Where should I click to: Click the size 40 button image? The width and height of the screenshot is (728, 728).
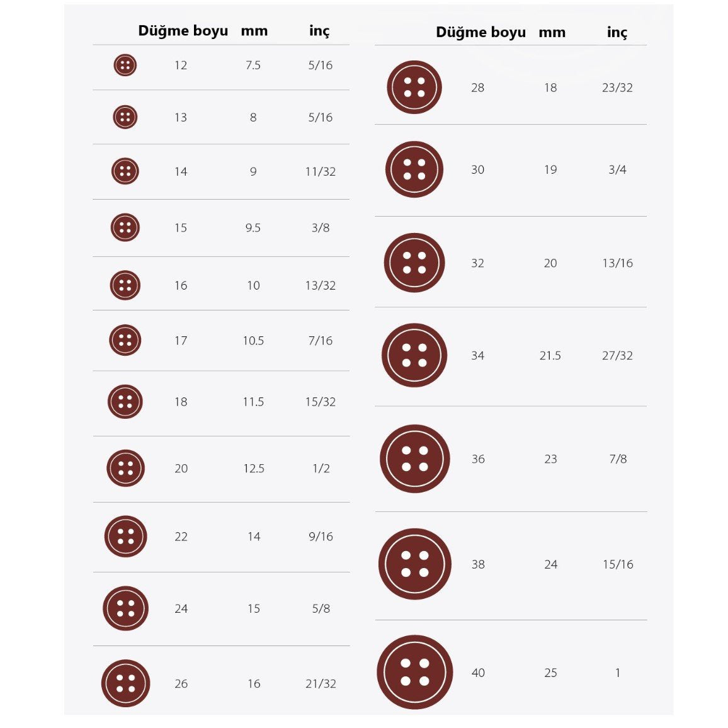coord(414,672)
